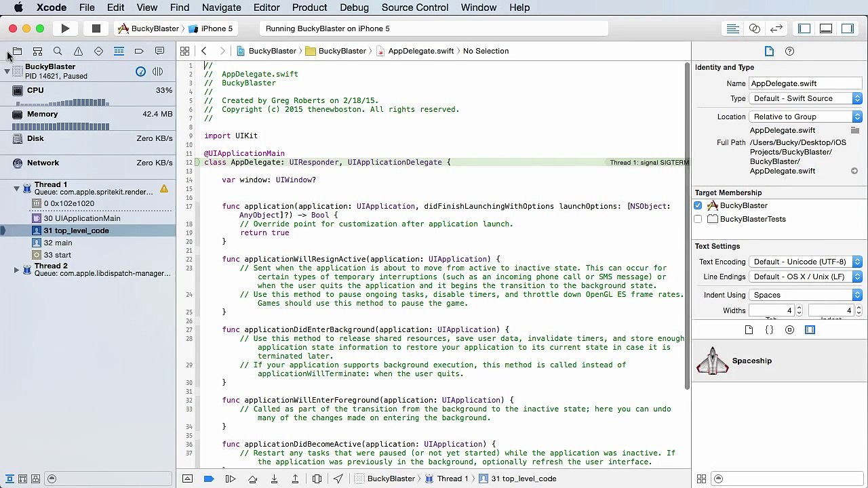Continue program execution in debug bar
Viewport: 868px width, 488px height.
point(231,479)
